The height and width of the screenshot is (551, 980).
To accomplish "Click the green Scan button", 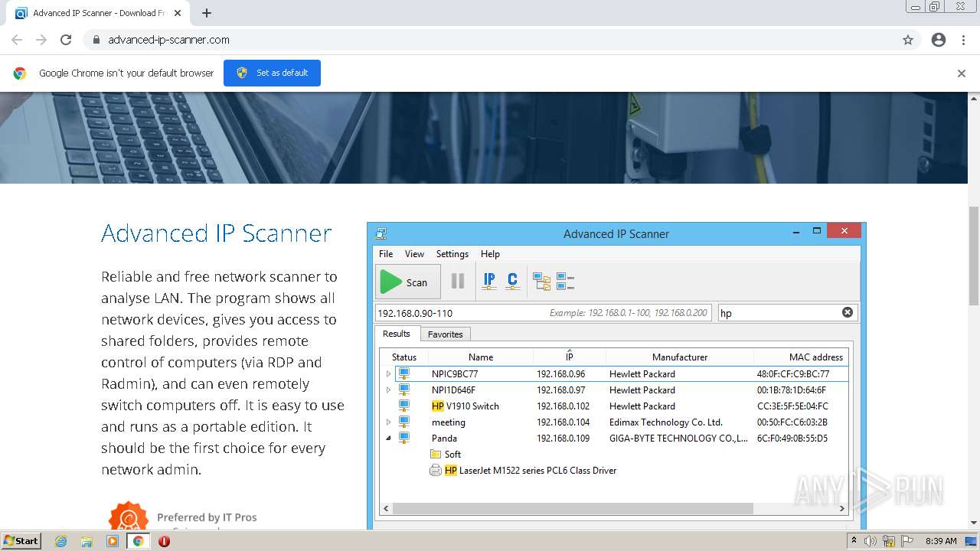I will 407,282.
